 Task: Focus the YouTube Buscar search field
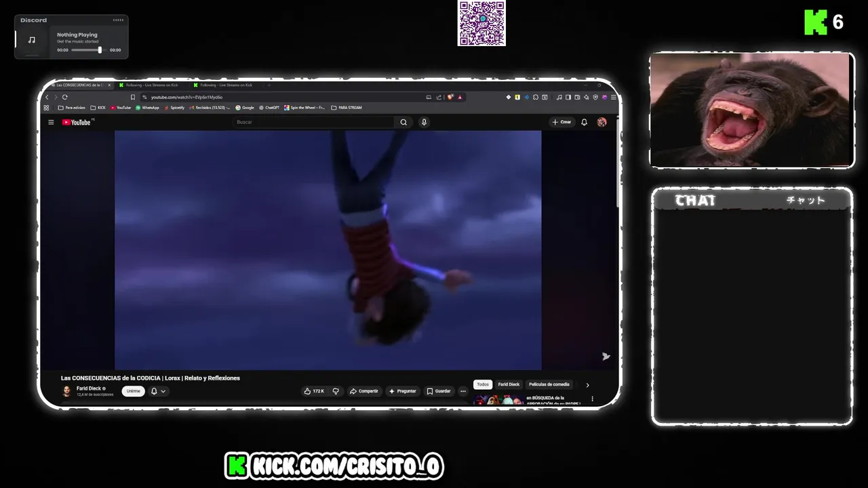click(314, 122)
